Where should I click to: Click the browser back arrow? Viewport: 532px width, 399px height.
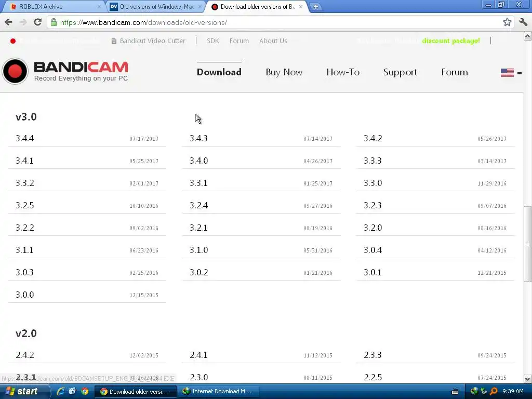pos(9,22)
